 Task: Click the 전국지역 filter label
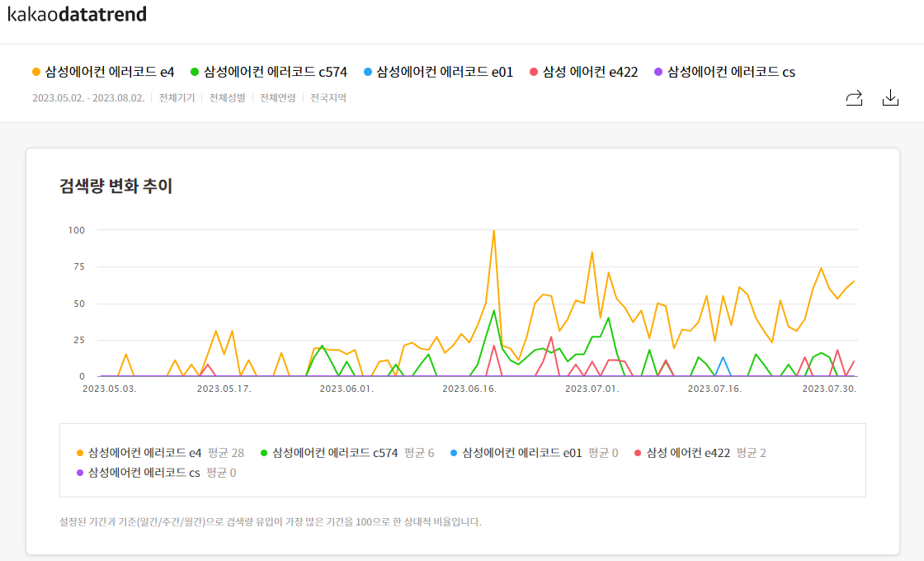coord(328,98)
